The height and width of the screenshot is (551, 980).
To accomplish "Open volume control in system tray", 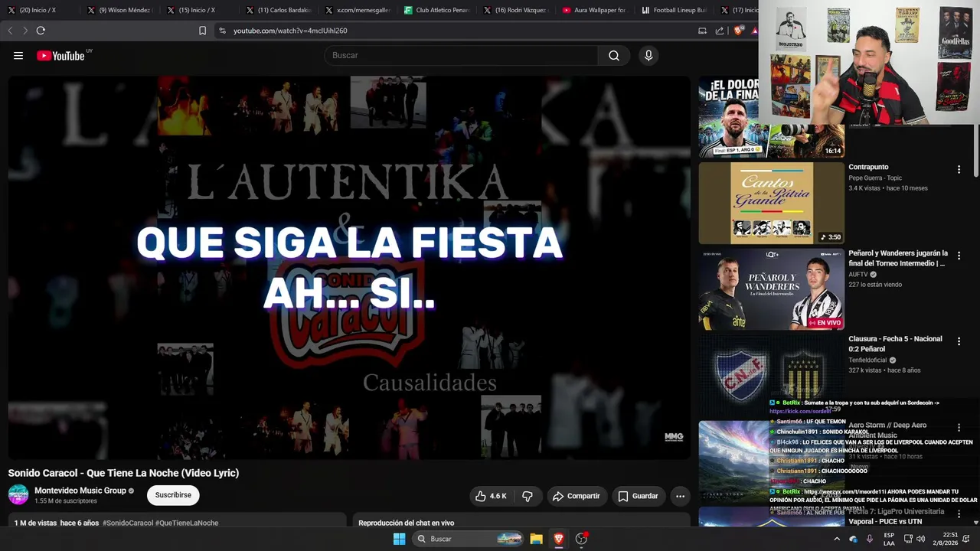I will [x=921, y=539].
